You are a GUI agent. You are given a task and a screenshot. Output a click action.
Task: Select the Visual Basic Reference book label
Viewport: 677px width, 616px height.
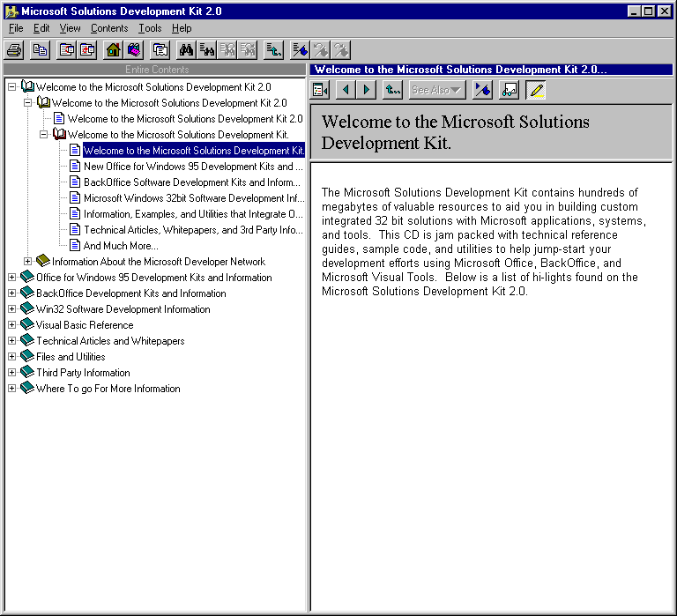[x=85, y=324]
